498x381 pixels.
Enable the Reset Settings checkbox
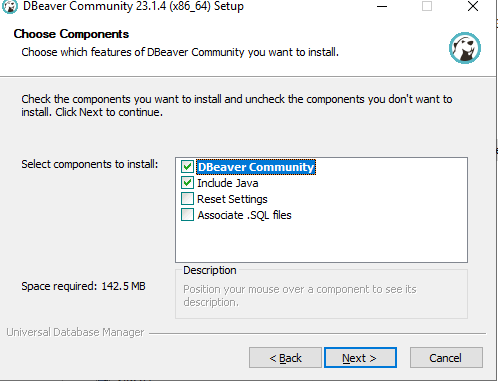tap(187, 199)
